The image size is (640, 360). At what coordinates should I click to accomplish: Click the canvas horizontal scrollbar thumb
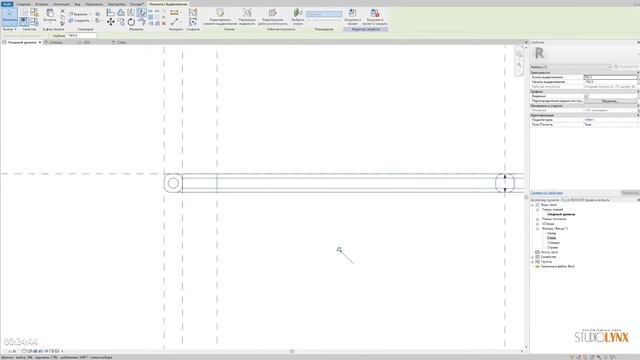[x=292, y=351]
